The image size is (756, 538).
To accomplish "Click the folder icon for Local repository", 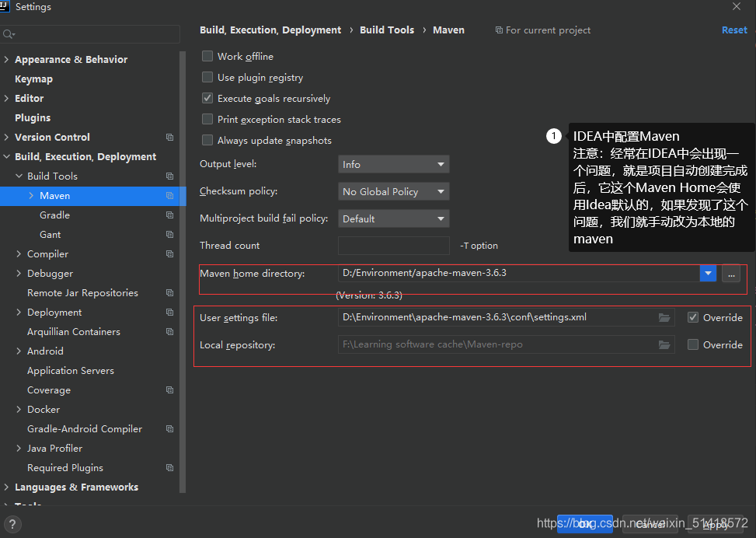I will point(664,344).
